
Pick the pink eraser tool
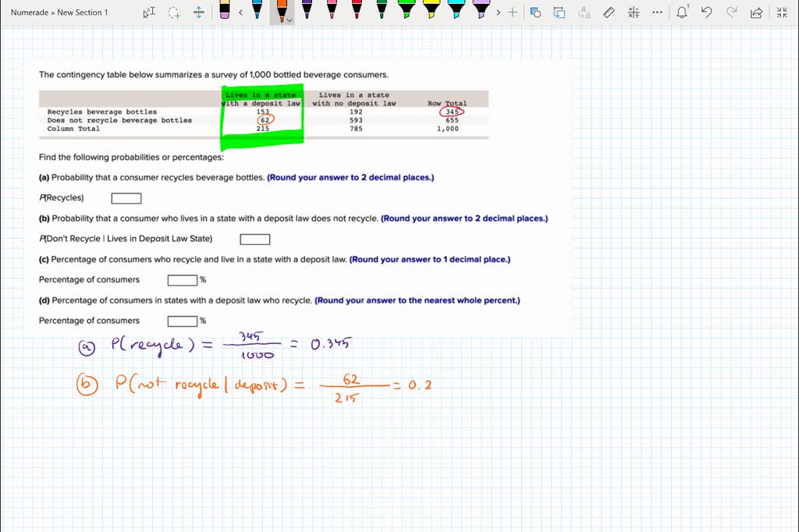(224, 12)
